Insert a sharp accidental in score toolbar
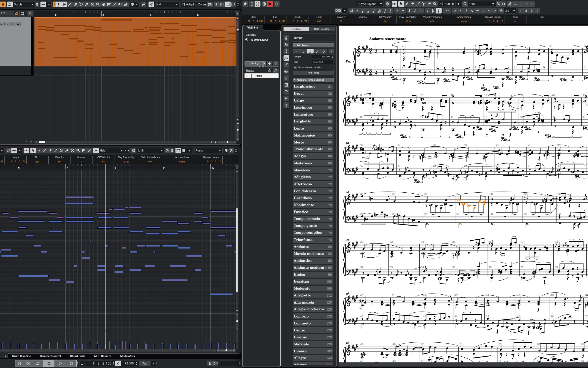 tap(439, 10)
